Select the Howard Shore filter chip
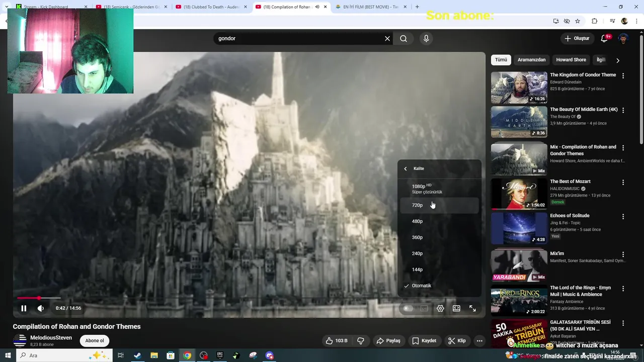This screenshot has width=644, height=362. click(571, 60)
